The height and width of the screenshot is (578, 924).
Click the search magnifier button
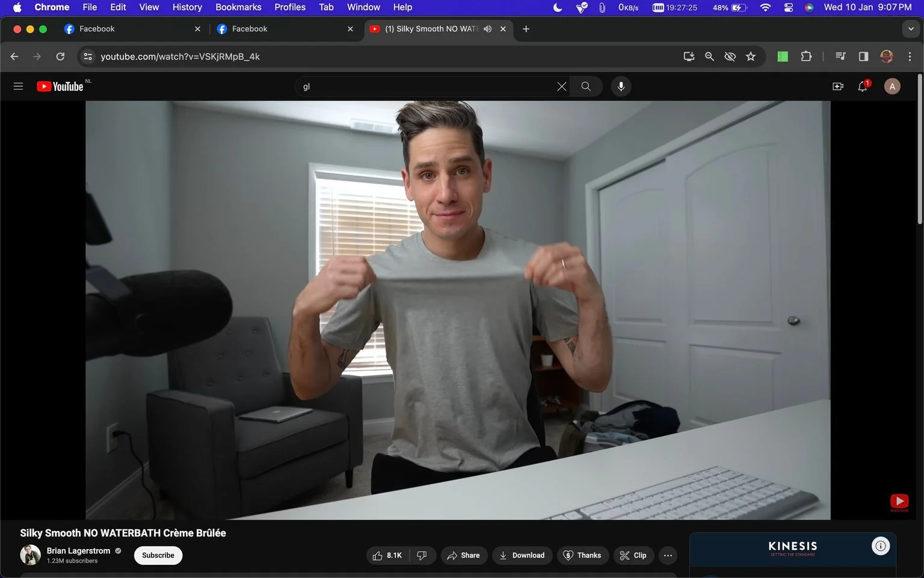[x=586, y=86]
